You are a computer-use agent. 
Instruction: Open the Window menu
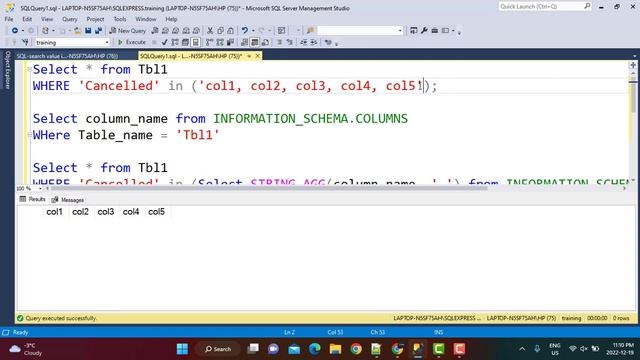click(145, 19)
